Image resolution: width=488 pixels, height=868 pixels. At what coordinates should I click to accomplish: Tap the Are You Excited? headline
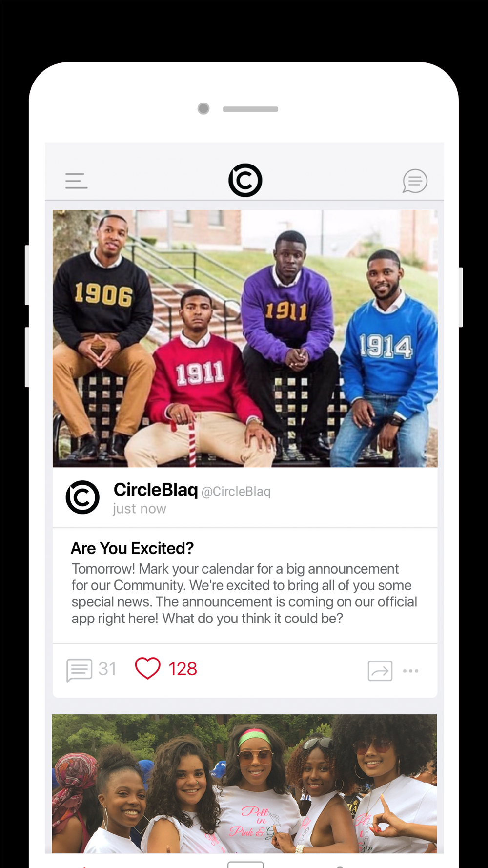tap(132, 548)
